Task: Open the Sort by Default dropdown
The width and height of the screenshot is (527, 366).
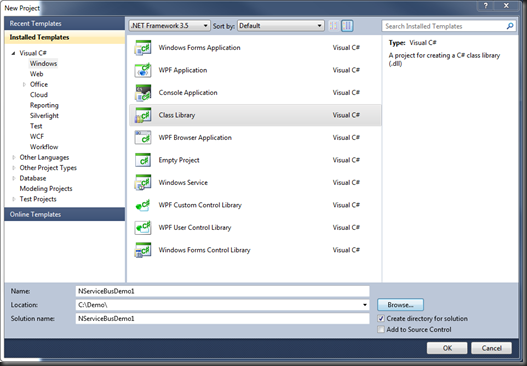Action: pyautogui.click(x=281, y=26)
